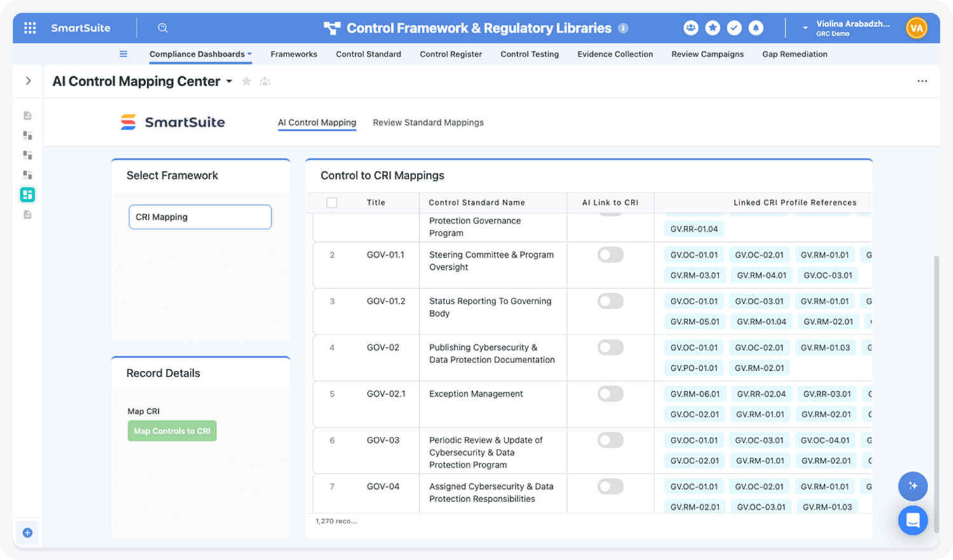Screen dimensions: 953x560
Task: Select the AI Control Mapping view tab
Action: point(317,123)
